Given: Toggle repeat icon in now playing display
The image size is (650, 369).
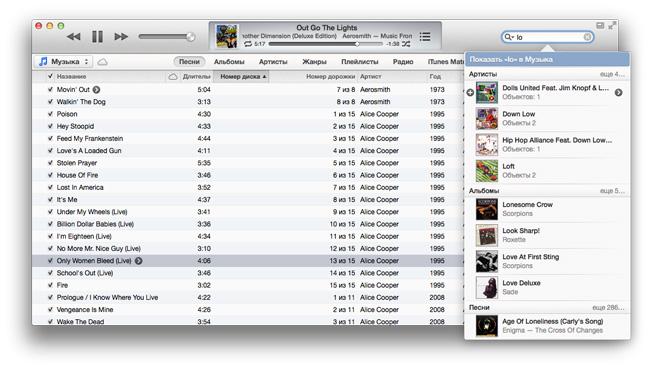Looking at the screenshot, I should [x=247, y=44].
